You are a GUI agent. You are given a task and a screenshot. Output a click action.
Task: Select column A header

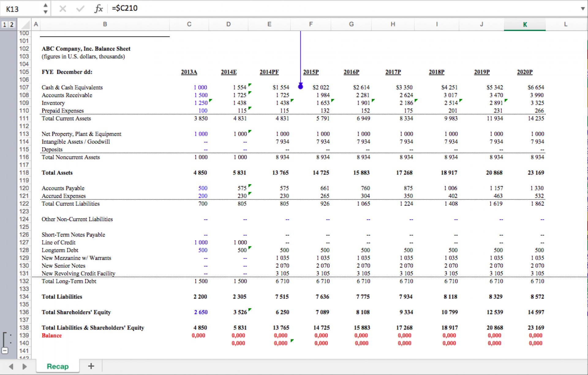pos(36,24)
